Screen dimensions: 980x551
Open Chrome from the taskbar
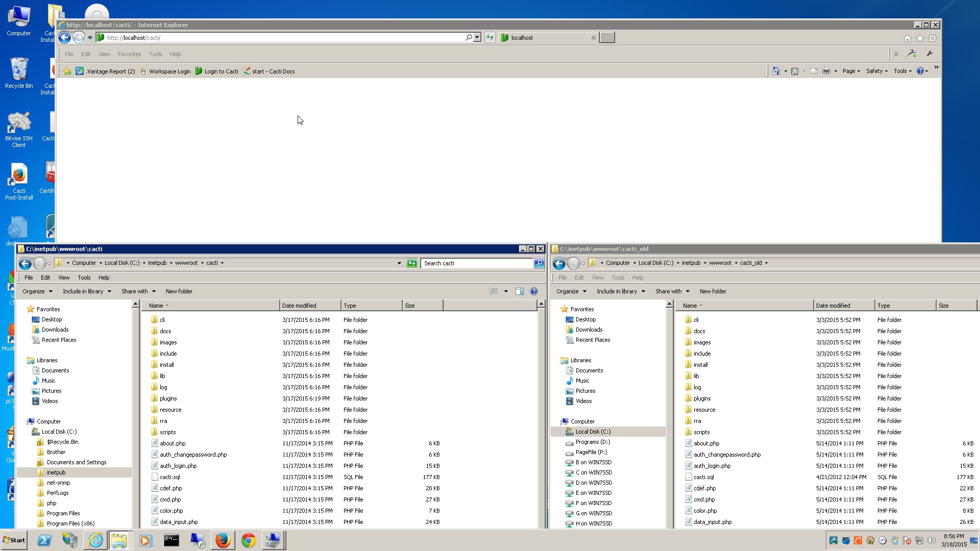click(248, 540)
